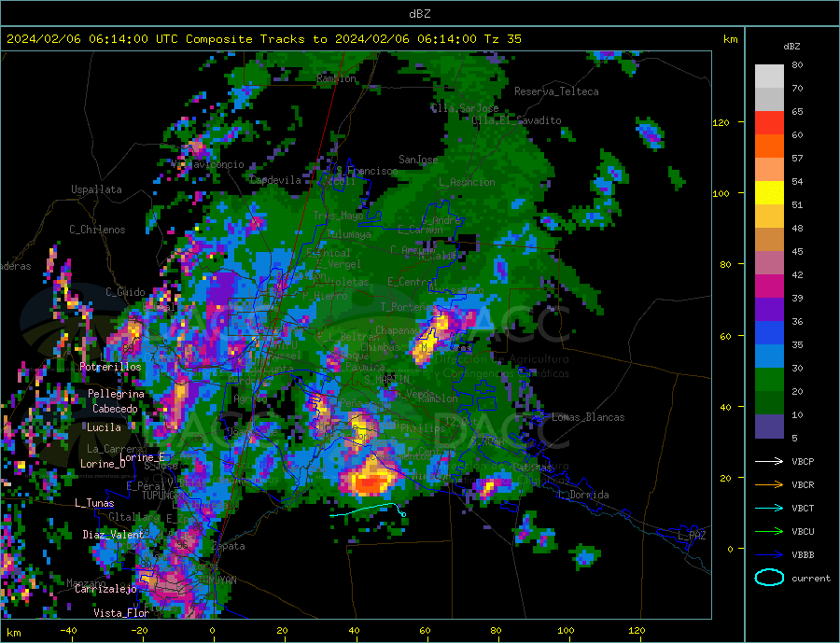Click the 'Lucila' station label

pos(104,427)
